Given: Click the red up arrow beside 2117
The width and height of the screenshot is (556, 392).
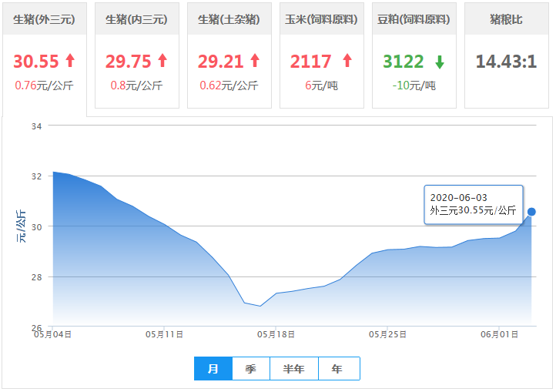Looking at the screenshot, I should click(x=347, y=61).
